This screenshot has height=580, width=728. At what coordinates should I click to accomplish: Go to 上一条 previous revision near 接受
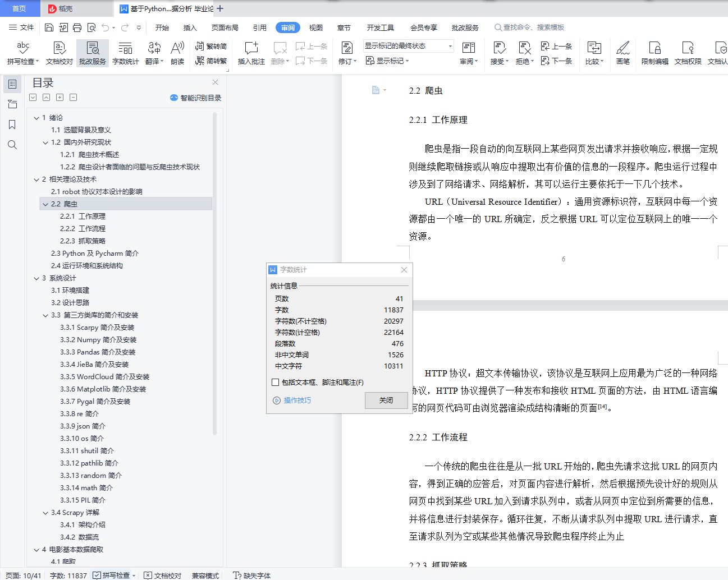tap(557, 46)
